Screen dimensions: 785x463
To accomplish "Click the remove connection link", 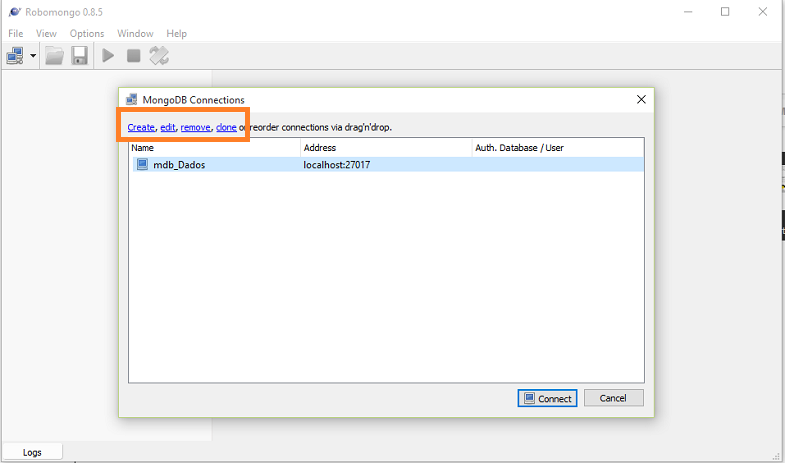I will click(195, 127).
